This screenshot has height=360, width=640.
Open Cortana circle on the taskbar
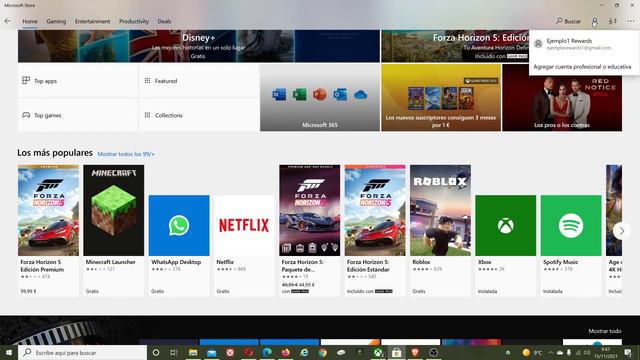pyautogui.click(x=156, y=353)
